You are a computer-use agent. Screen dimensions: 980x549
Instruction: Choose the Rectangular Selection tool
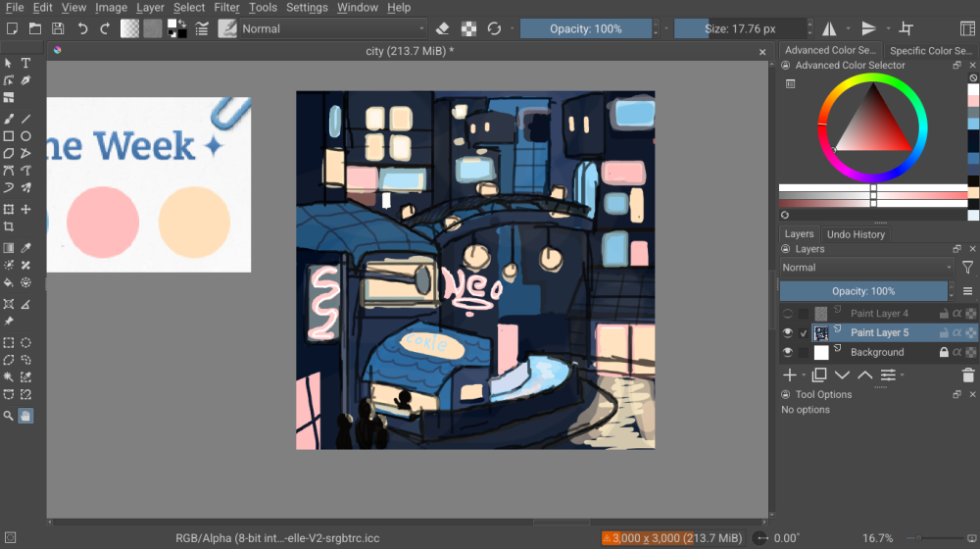click(9, 343)
